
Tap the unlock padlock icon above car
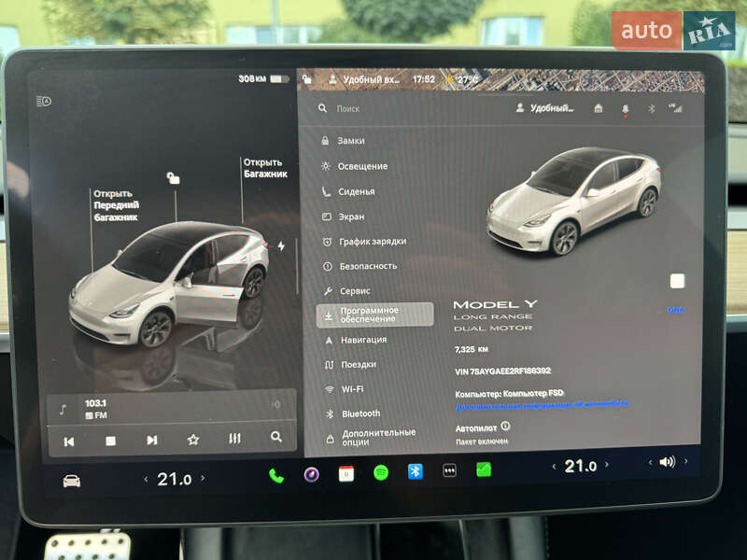pyautogui.click(x=174, y=178)
